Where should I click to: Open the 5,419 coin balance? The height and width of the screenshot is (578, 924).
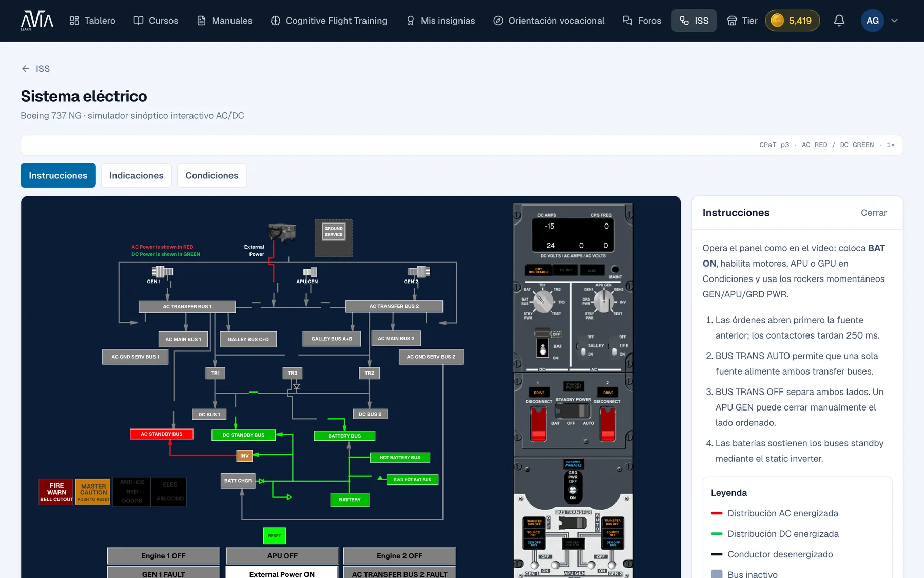(792, 21)
